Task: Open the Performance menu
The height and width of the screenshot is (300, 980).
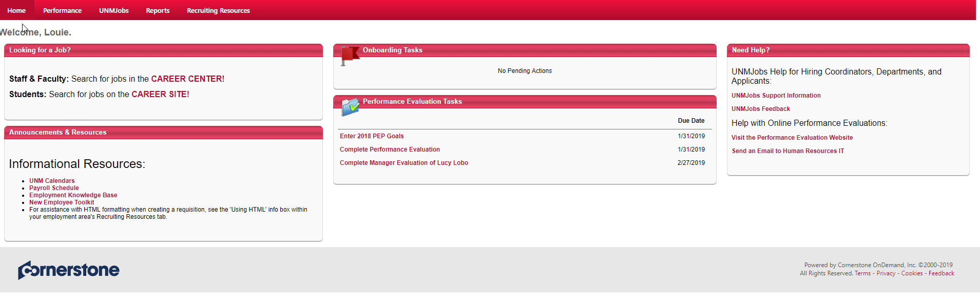Action: coord(62,10)
